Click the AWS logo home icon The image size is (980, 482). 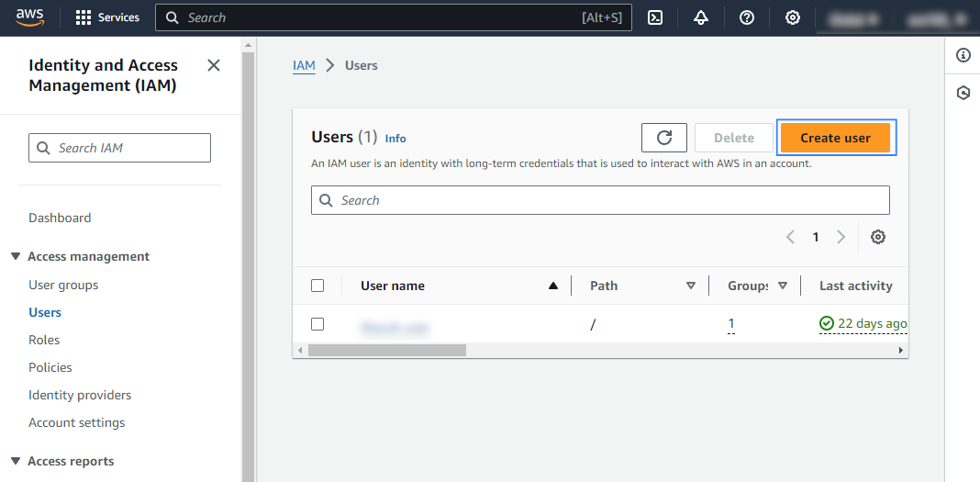click(x=29, y=17)
